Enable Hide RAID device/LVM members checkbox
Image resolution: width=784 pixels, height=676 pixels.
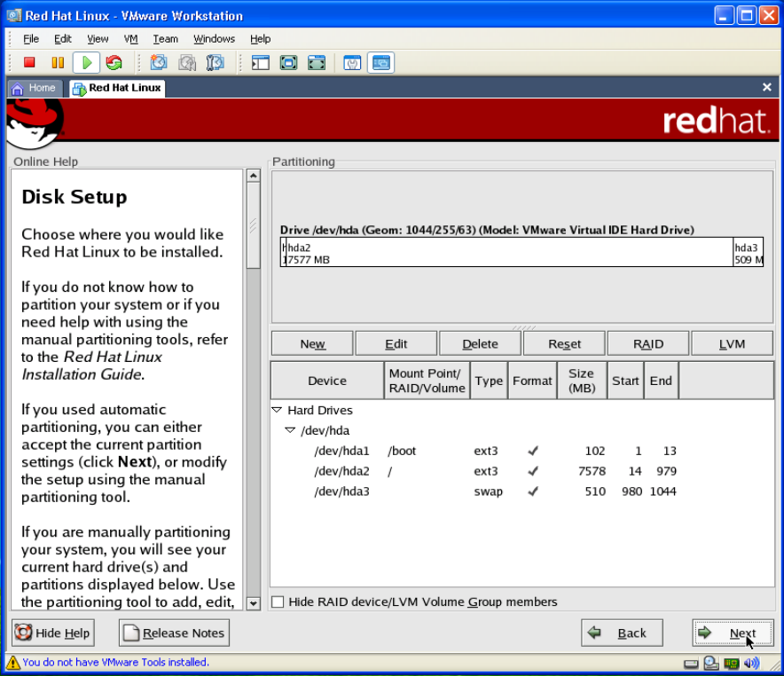278,602
